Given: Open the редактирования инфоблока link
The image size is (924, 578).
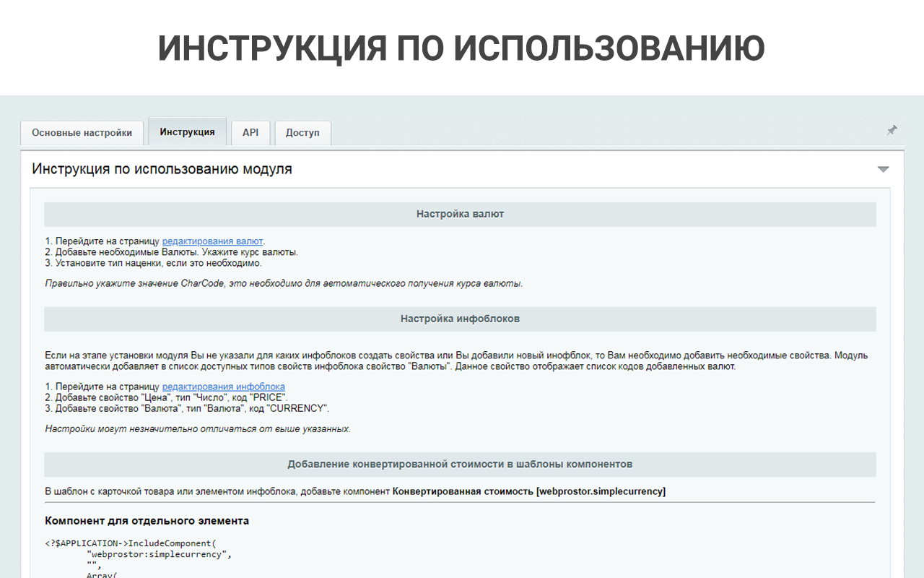Looking at the screenshot, I should (x=223, y=387).
